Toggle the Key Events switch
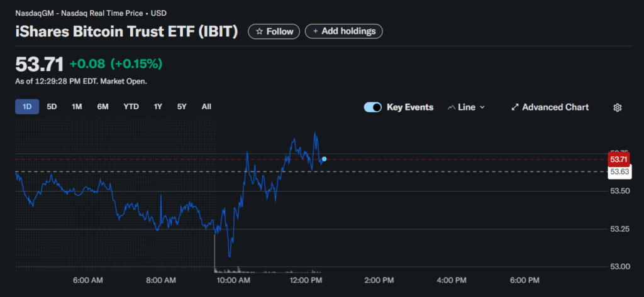 [372, 107]
